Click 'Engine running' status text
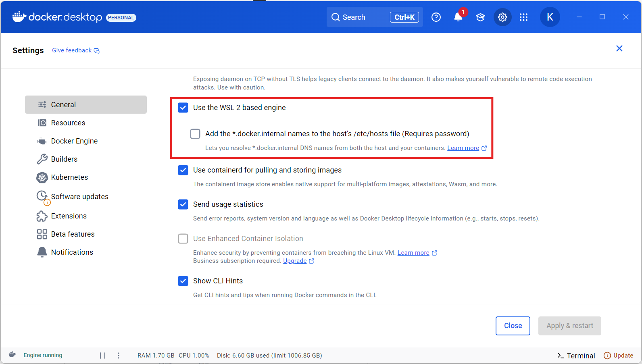Screen dimensions: 642x364 [x=43, y=355]
